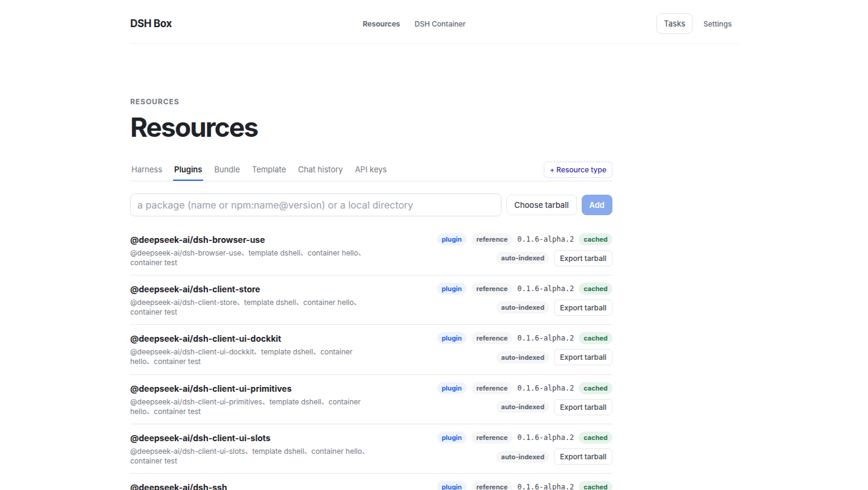Viewport: 868px width, 490px height.
Task: Open the DSH Container page
Action: 440,24
